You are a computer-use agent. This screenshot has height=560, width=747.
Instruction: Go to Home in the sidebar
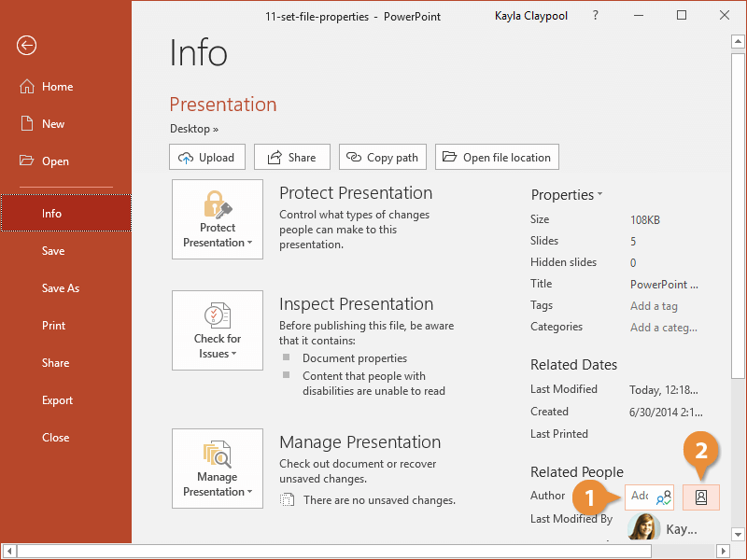[57, 87]
